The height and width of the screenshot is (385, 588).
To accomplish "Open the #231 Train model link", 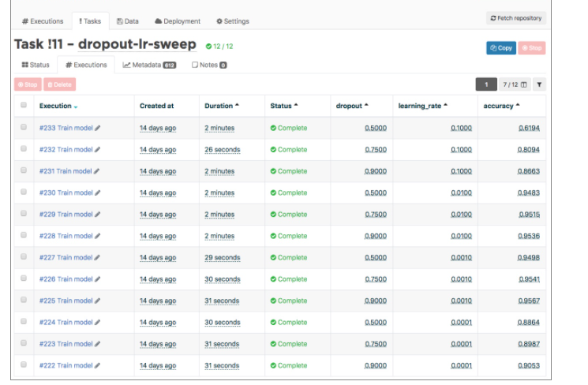I will (66, 171).
